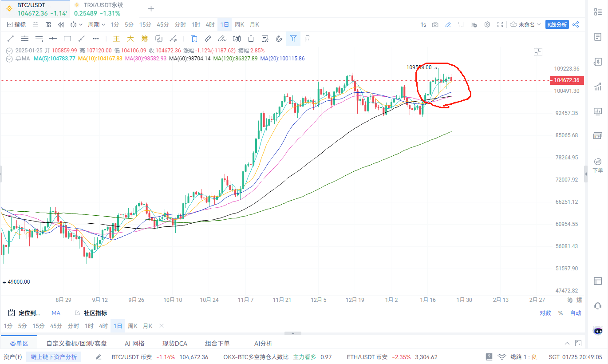This screenshot has width=608, height=364.
Task: Toggle the 对数 logarithmic scale option
Action: [545, 313]
